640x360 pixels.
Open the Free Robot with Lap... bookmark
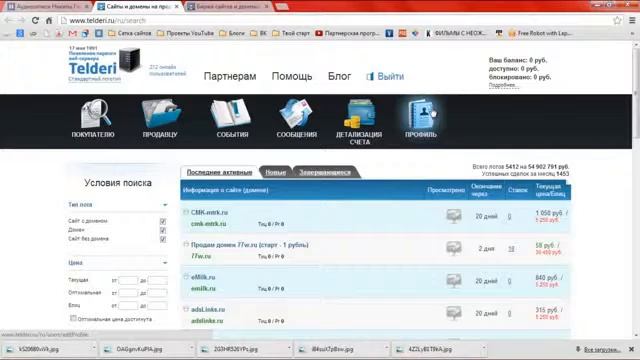pyautogui.click(x=540, y=33)
